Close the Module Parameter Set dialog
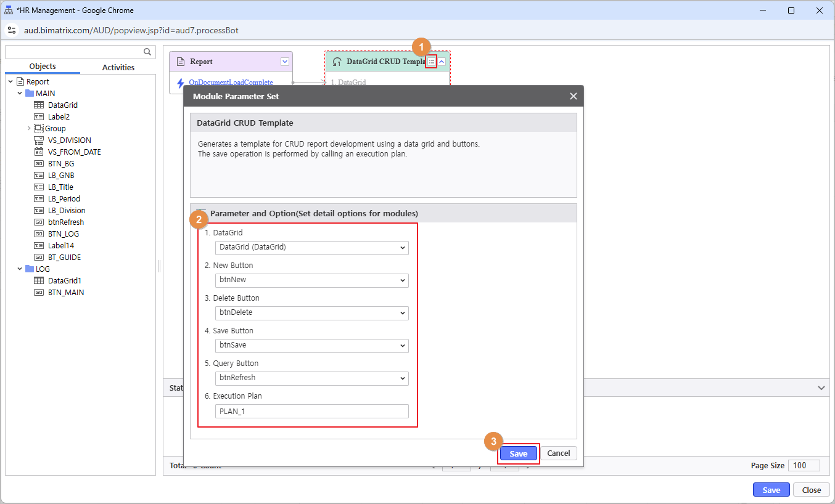 (x=573, y=96)
